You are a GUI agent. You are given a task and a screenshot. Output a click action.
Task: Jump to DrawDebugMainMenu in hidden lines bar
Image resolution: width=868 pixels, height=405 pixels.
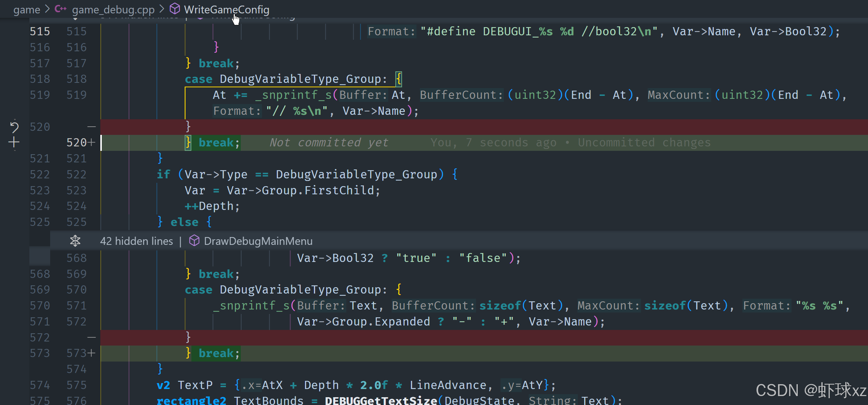click(258, 241)
